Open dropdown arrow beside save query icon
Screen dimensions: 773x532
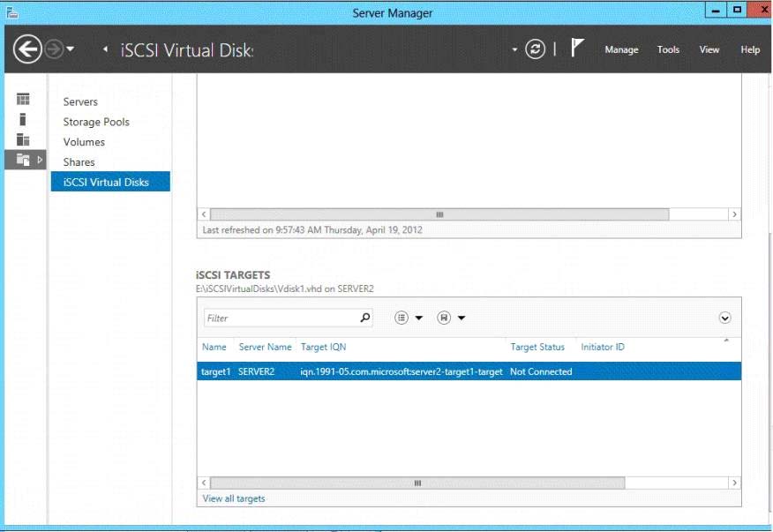coord(462,318)
